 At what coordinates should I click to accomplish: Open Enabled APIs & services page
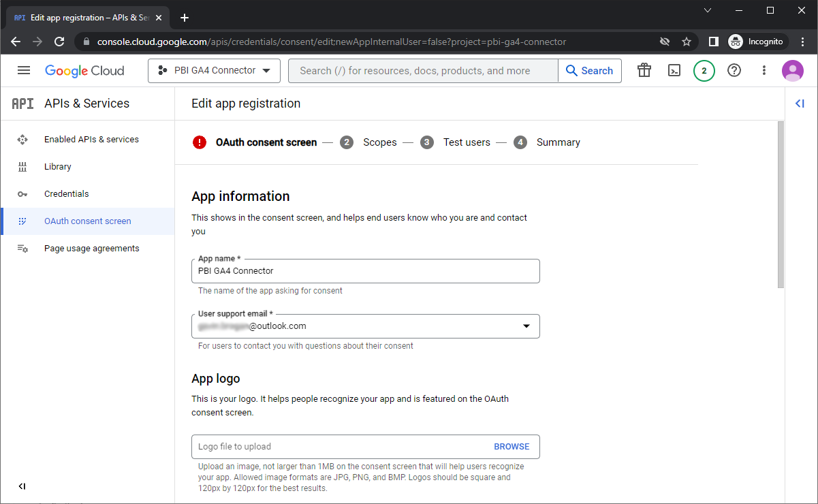(91, 140)
